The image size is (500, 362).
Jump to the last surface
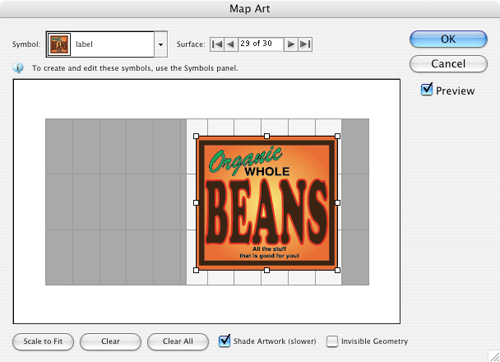point(305,44)
